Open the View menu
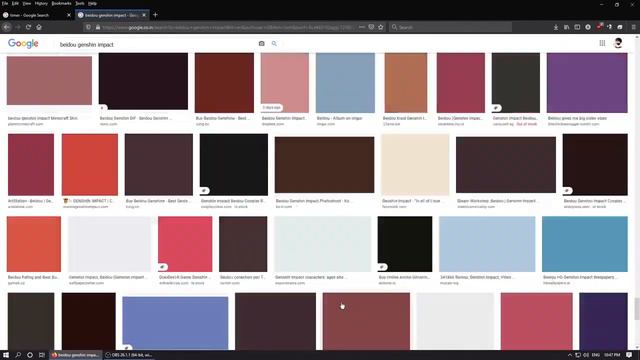Image resolution: width=640 pixels, height=360 pixels. (x=27, y=3)
